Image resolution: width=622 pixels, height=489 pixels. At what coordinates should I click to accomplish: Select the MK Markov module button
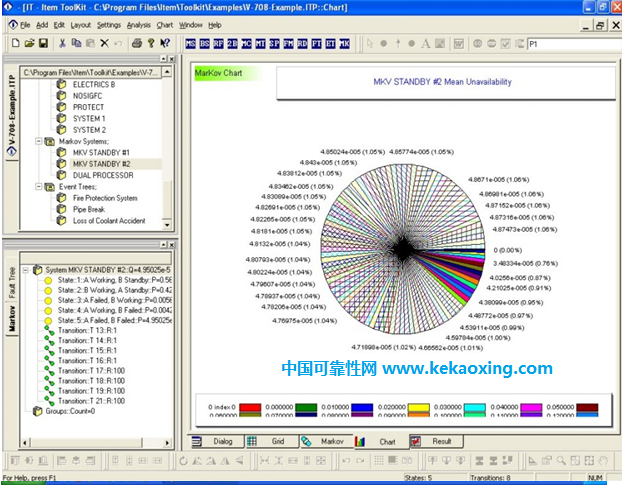[344, 44]
